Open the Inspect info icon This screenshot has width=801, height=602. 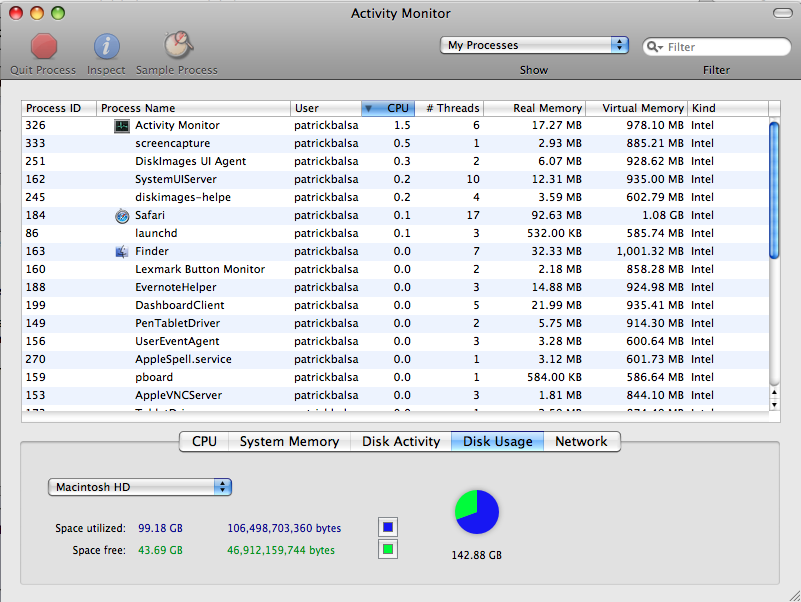click(106, 47)
